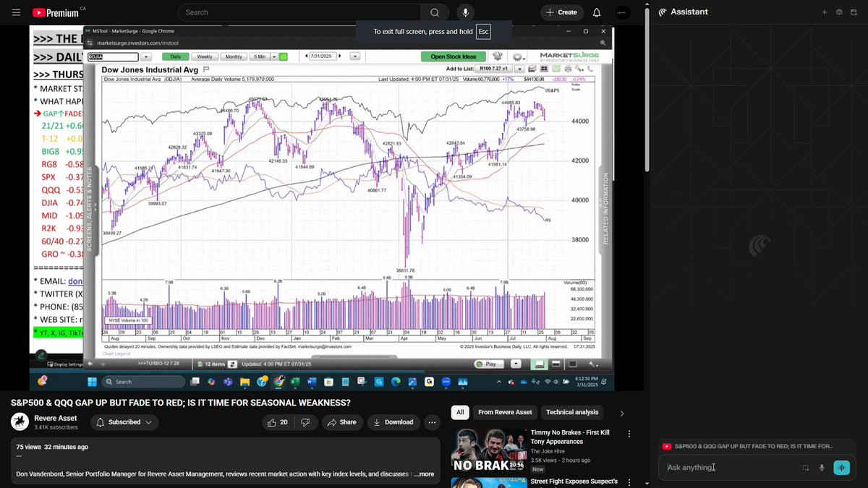Open the Windows Start button in the video
868x488 pixels.
click(93, 382)
